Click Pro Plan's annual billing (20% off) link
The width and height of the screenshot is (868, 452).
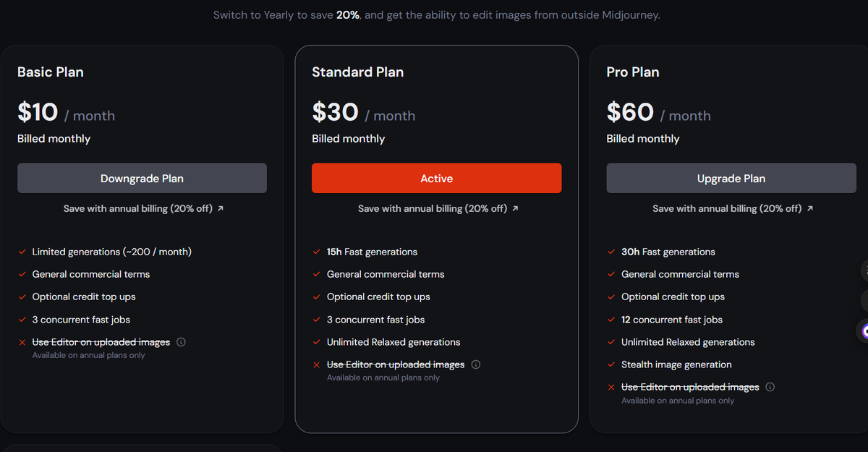pyautogui.click(x=731, y=208)
